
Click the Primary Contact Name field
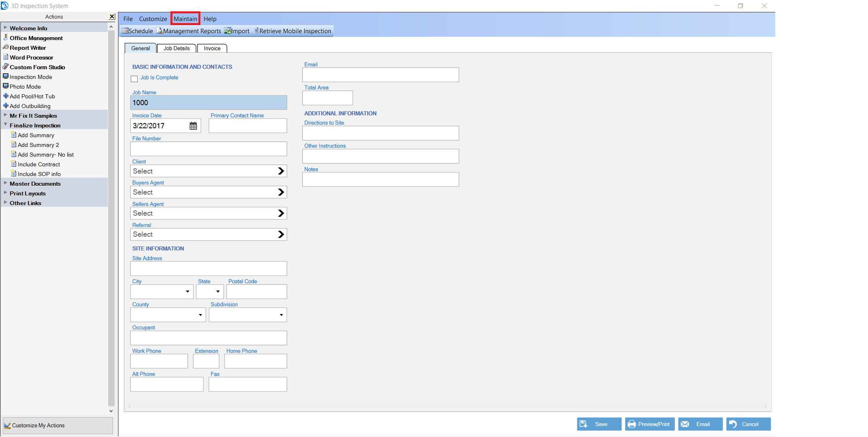click(248, 126)
